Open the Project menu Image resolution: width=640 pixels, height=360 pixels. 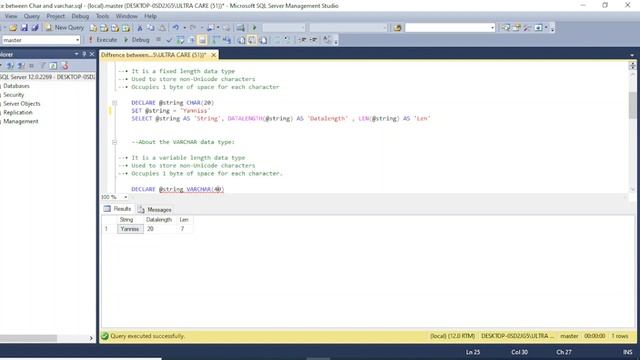coord(56,16)
